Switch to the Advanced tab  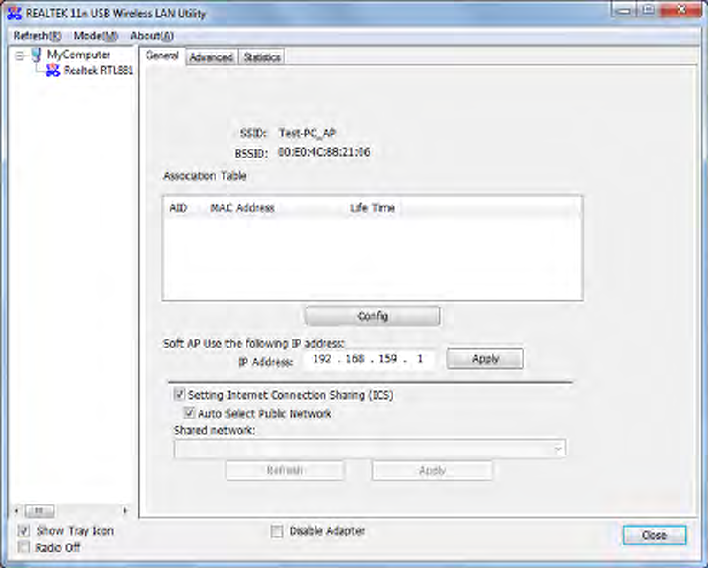coord(211,57)
